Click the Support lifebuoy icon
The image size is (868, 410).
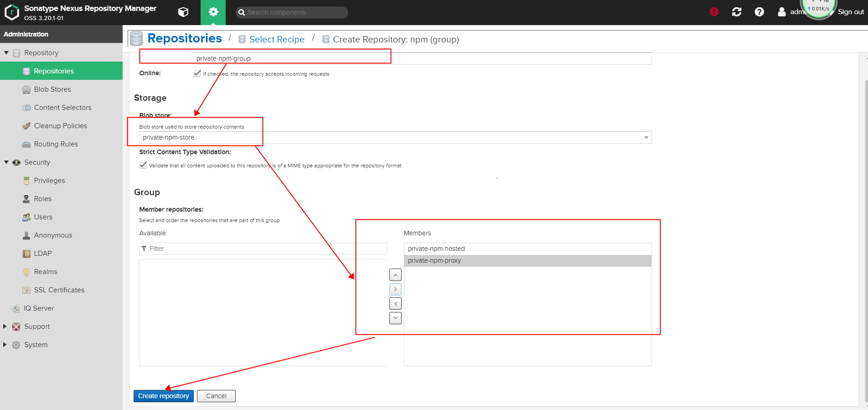16,327
